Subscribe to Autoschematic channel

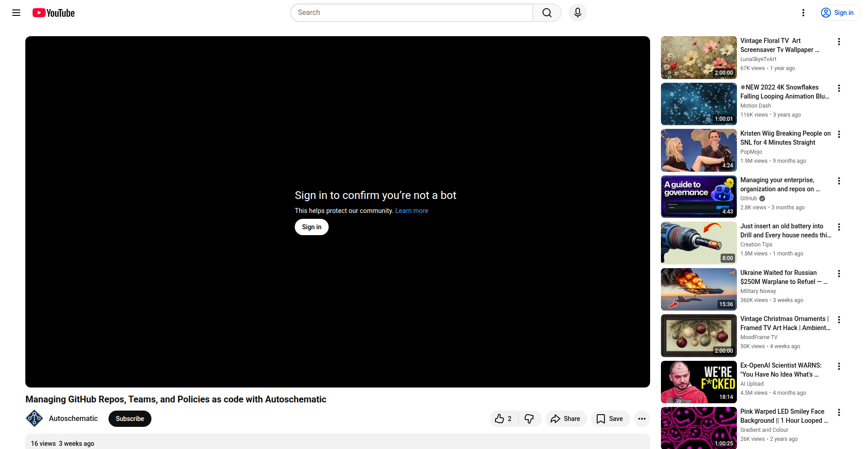130,419
